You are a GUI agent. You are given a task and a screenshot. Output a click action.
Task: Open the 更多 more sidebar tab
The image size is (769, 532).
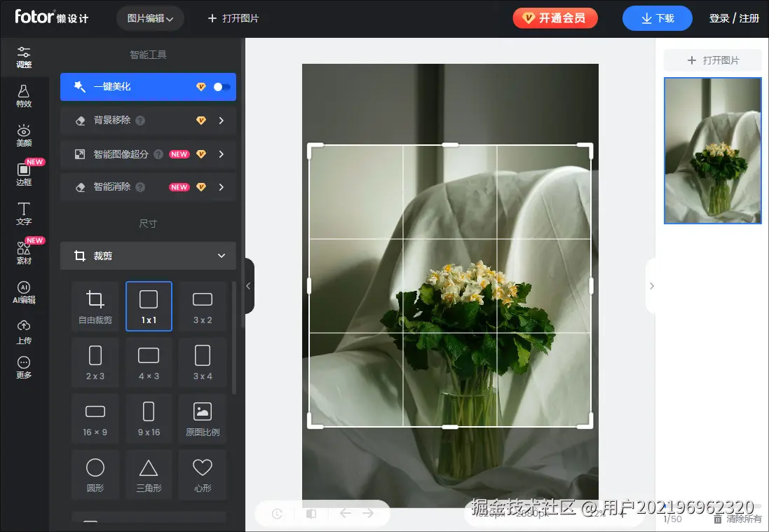pos(24,368)
